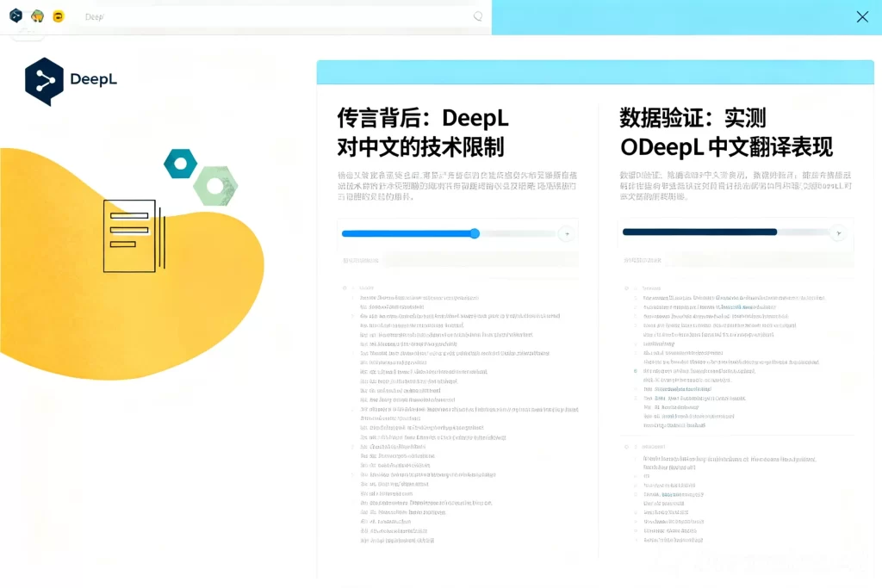882x588 pixels.
Task: Click the blue slider handle on the left progress bar
Action: [x=475, y=233]
